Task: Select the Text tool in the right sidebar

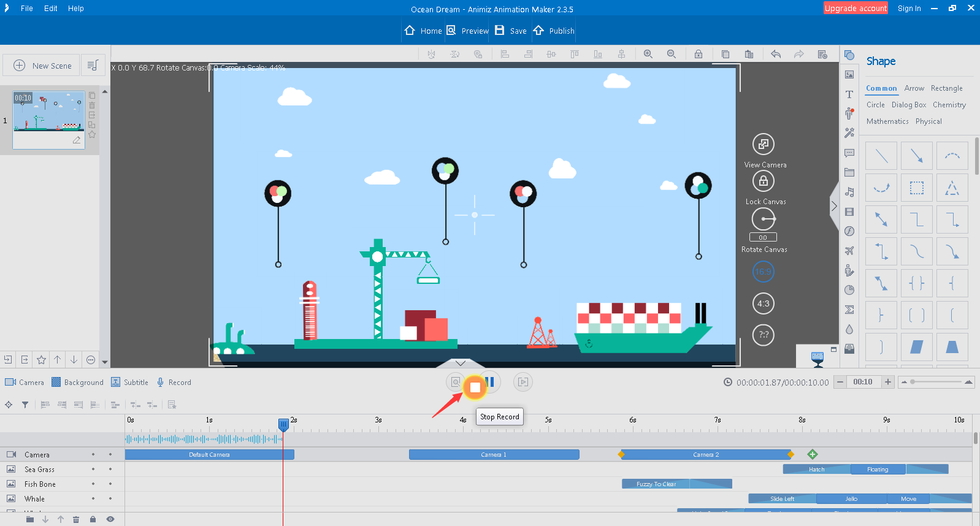Action: tap(849, 94)
